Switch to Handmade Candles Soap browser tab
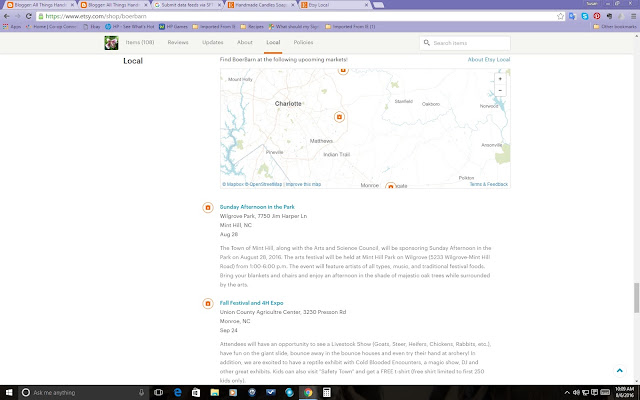This screenshot has width=640, height=400. (x=261, y=5)
